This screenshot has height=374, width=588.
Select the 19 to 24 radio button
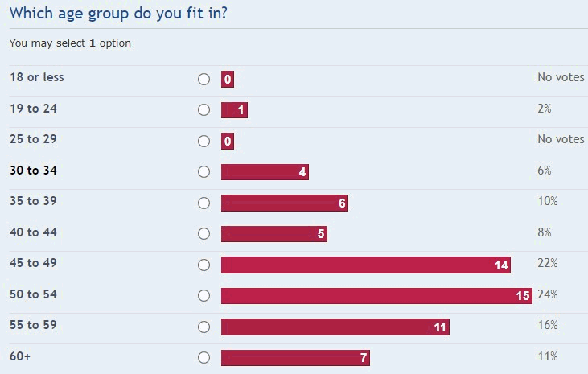[204, 110]
